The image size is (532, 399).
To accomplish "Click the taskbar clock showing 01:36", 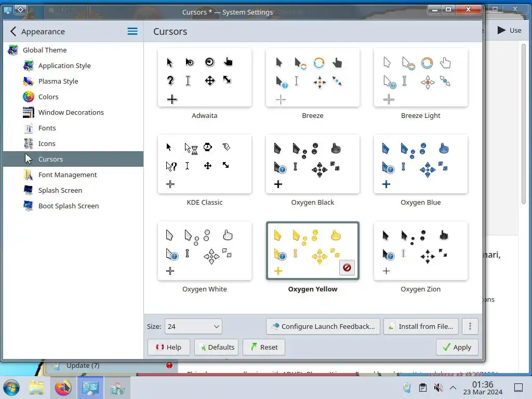I will (483, 388).
